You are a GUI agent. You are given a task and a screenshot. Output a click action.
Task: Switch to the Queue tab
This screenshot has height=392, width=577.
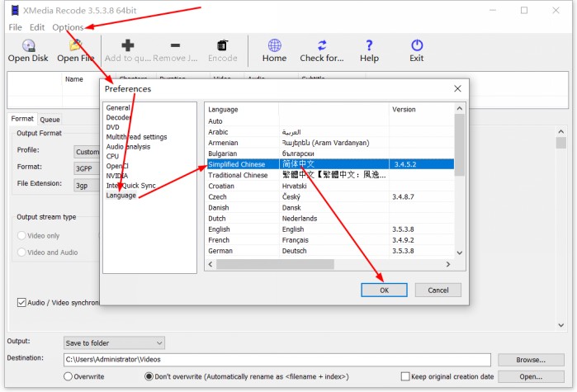coord(50,120)
